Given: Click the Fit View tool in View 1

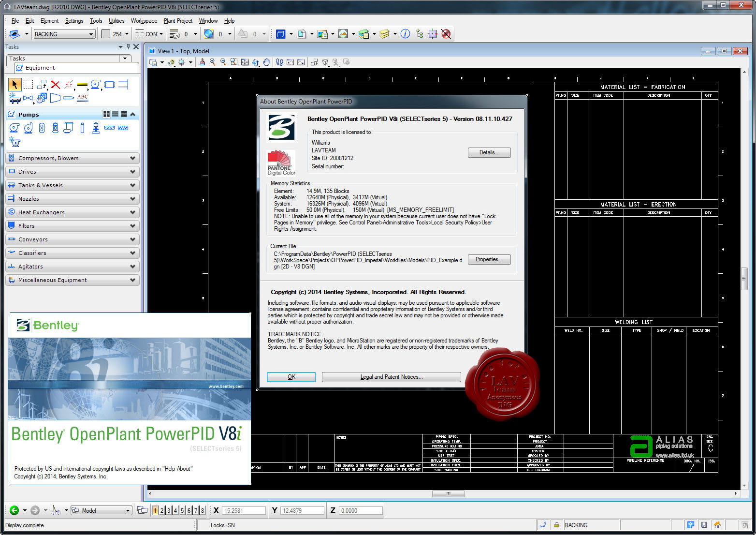Looking at the screenshot, I should click(245, 62).
